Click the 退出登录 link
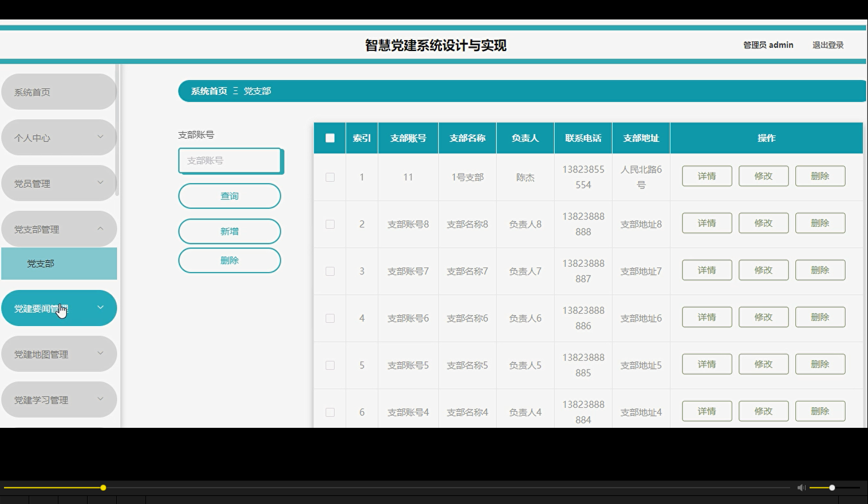The width and height of the screenshot is (868, 504). 827,45
